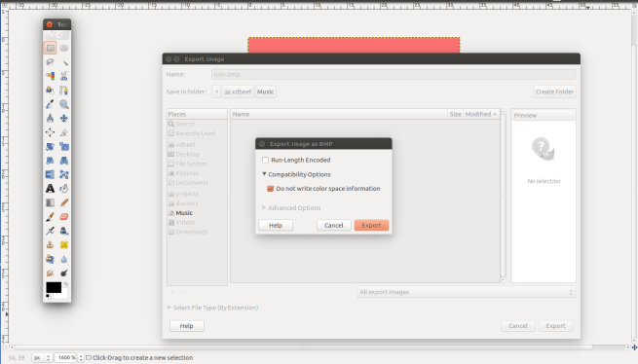Screen dimensions: 638x364
Task: Expand Select File Type (By Extension)
Action: pos(169,308)
